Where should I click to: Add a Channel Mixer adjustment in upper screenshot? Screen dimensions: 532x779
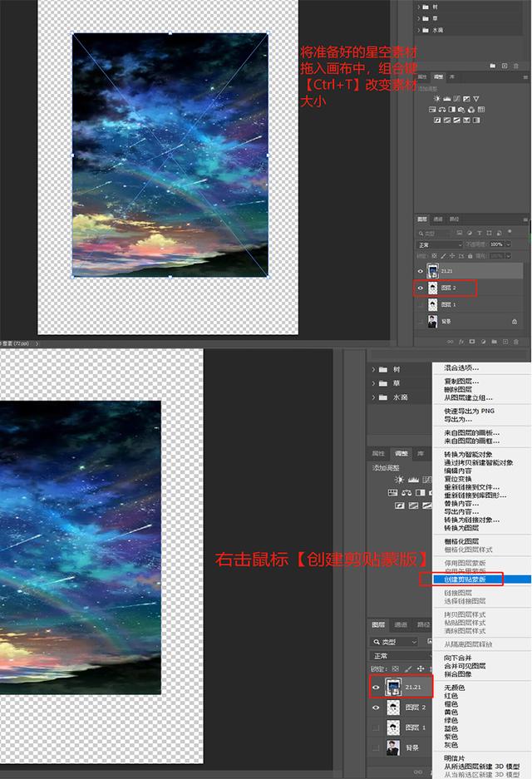click(x=470, y=110)
